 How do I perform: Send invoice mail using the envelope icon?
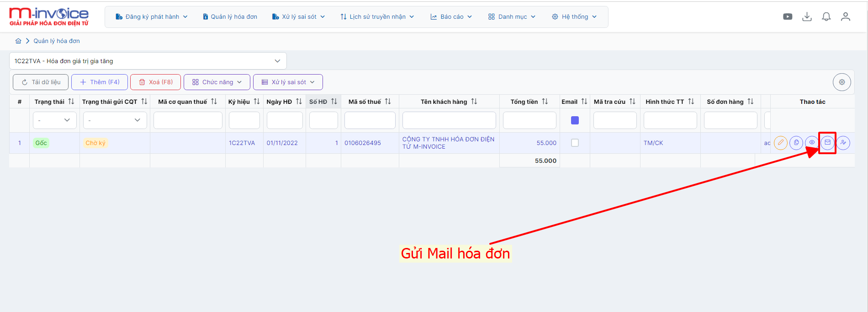click(827, 143)
